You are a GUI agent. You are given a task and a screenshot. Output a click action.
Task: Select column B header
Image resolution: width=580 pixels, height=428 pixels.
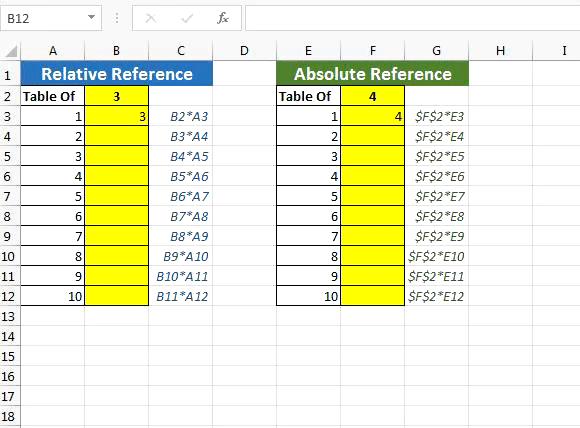[x=117, y=51]
